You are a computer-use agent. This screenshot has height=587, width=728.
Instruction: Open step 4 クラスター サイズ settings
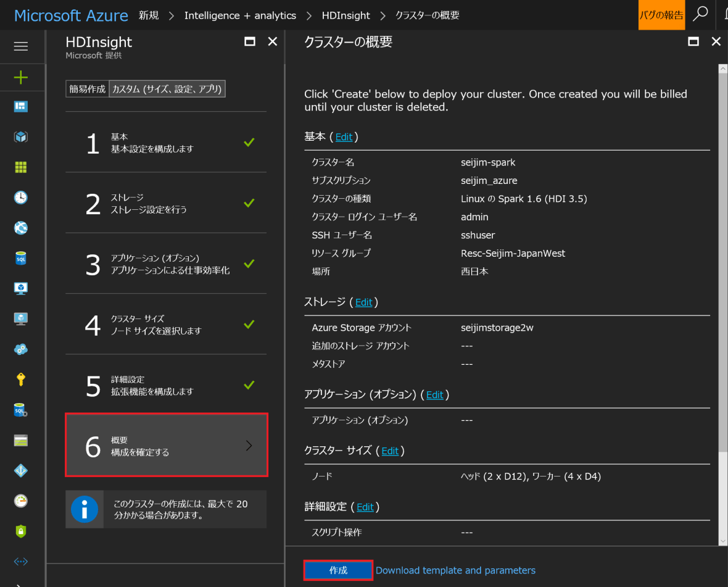pyautogui.click(x=167, y=325)
